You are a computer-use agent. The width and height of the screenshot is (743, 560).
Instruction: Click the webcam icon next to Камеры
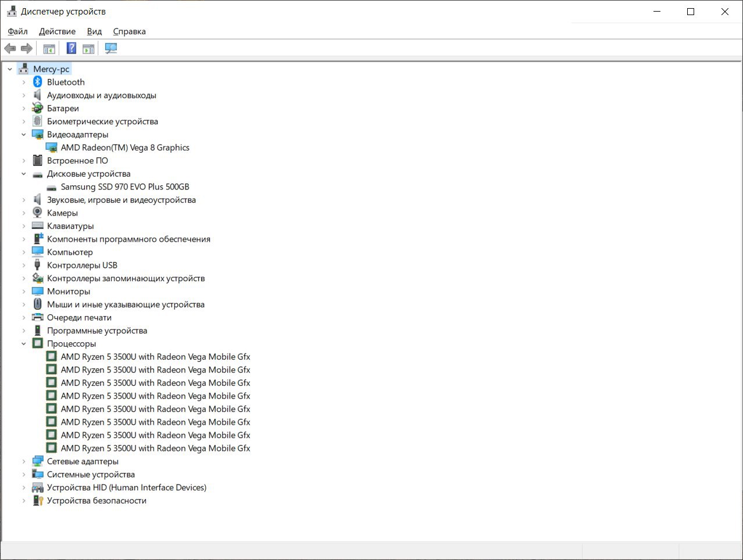38,213
